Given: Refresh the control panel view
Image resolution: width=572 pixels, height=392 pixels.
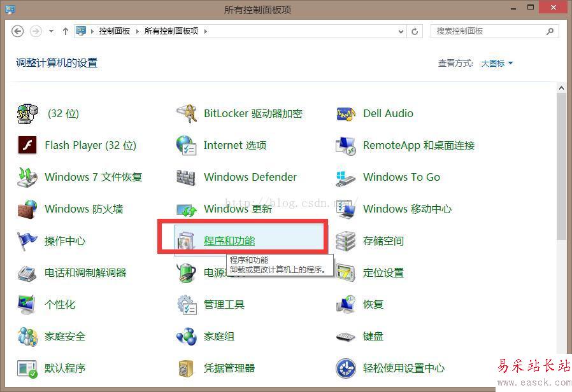Looking at the screenshot, I should click(415, 31).
